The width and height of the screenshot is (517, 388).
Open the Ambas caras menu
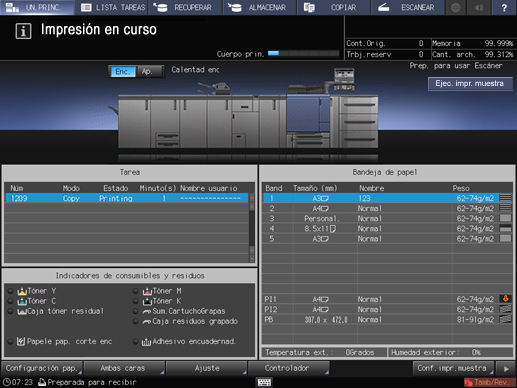pyautogui.click(x=124, y=368)
